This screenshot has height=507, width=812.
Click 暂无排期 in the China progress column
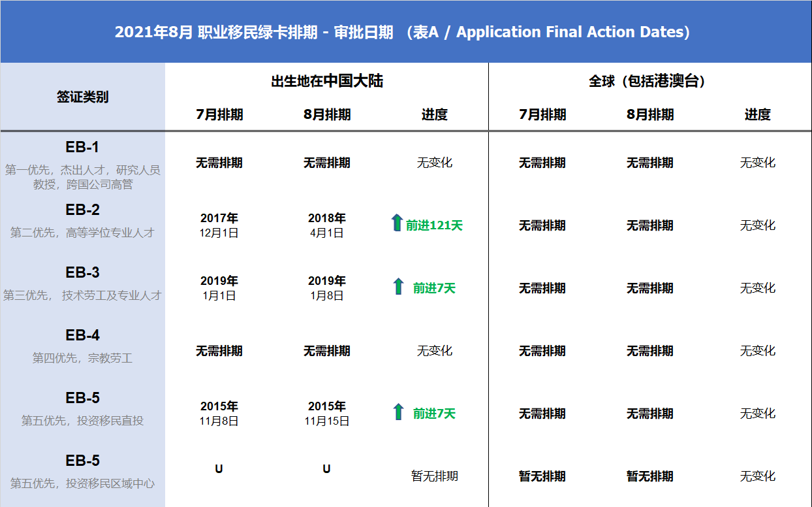coord(434,476)
